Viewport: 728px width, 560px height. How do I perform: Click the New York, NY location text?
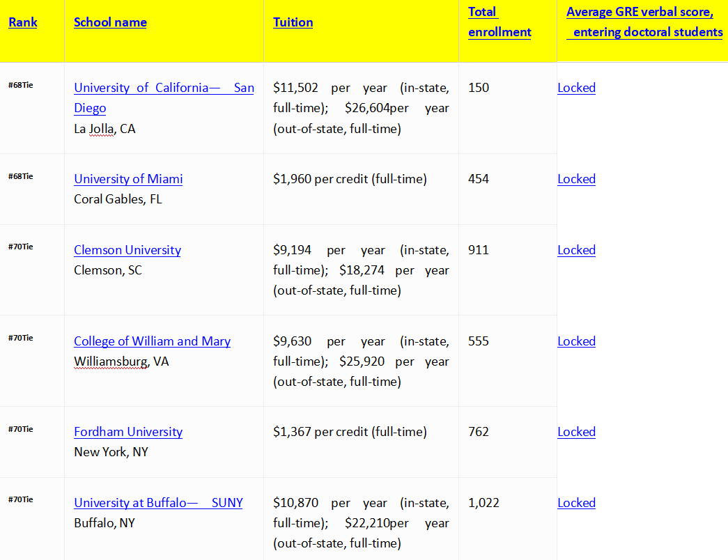click(x=111, y=452)
